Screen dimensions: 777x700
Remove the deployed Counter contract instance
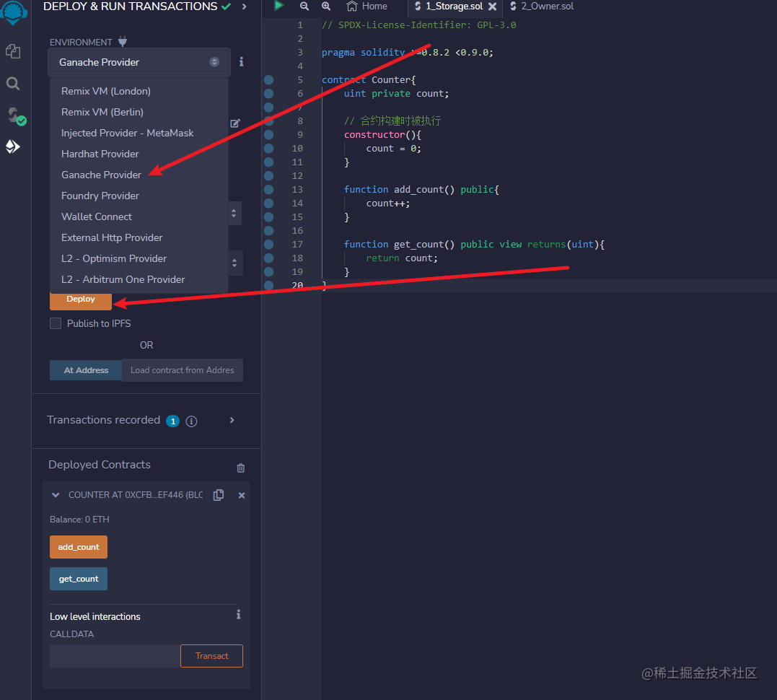[x=242, y=495]
